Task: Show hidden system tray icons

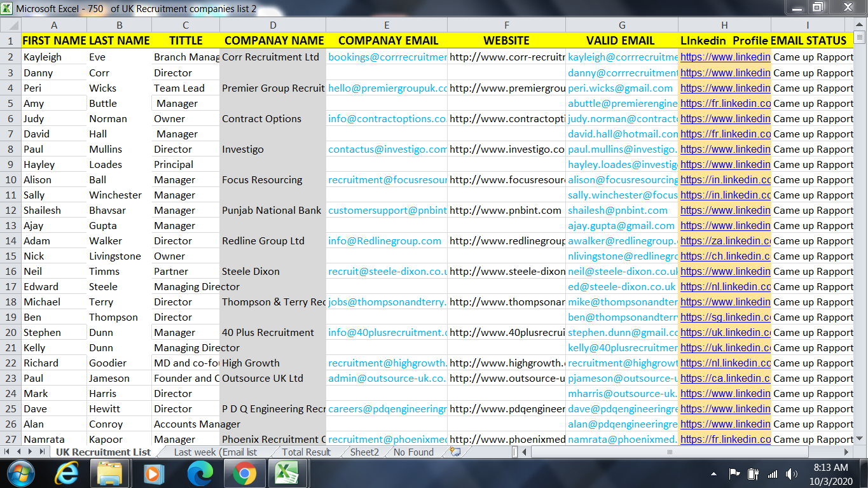Action: [714, 474]
